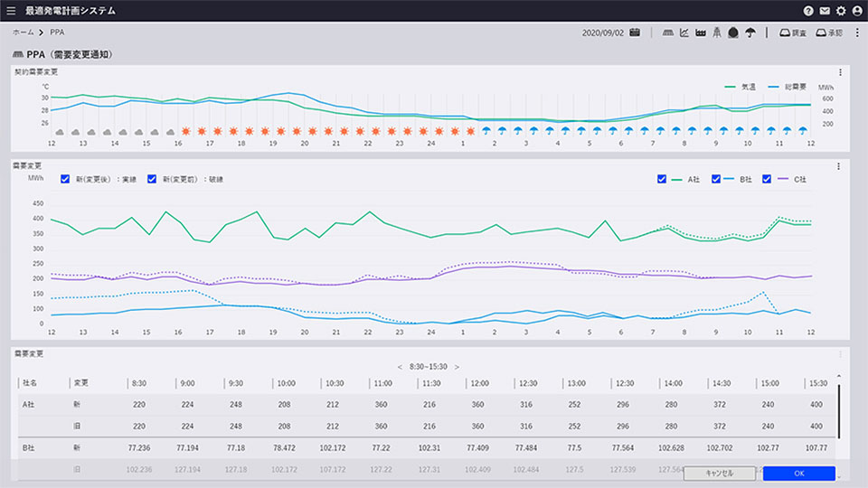Click the 総需要 legend entry
The image size is (868, 488).
point(787,87)
